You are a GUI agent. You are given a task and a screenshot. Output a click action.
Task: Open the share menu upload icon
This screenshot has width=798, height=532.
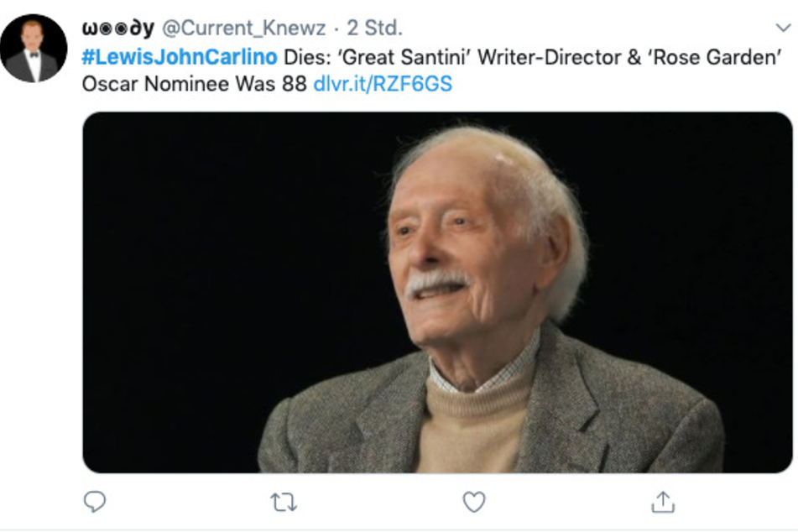point(663,502)
